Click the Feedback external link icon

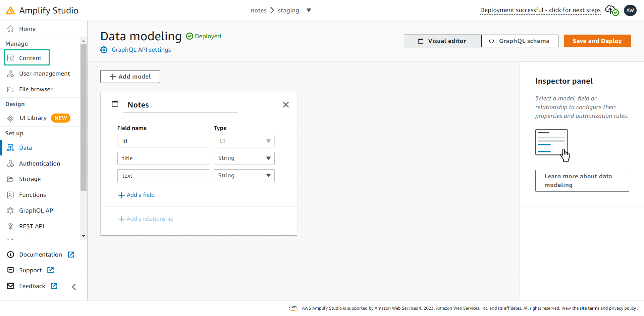tap(54, 286)
